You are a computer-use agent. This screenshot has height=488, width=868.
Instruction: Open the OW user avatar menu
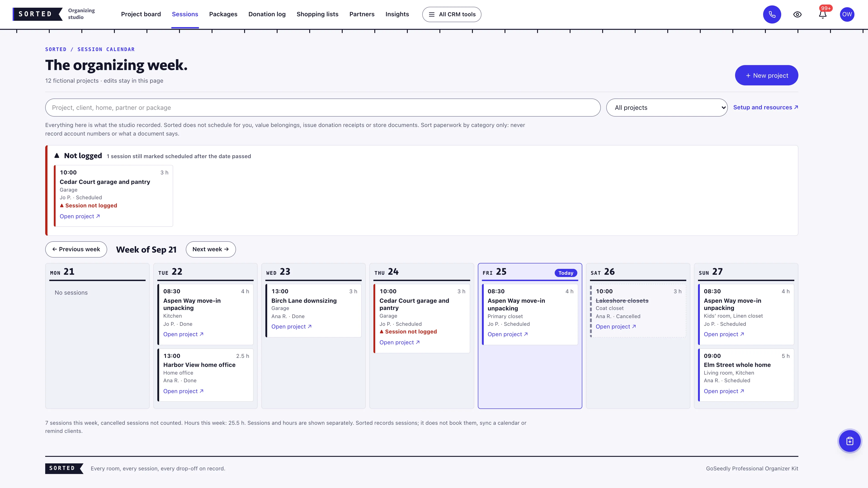[847, 14]
